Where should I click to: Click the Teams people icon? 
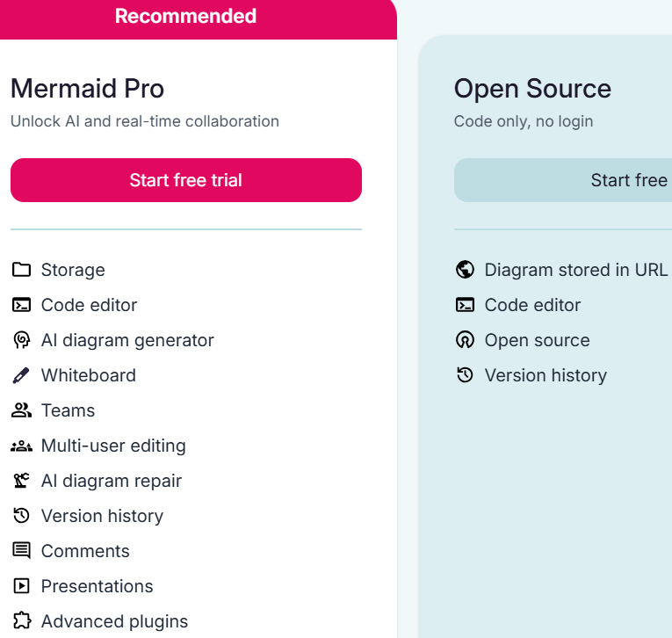(21, 410)
